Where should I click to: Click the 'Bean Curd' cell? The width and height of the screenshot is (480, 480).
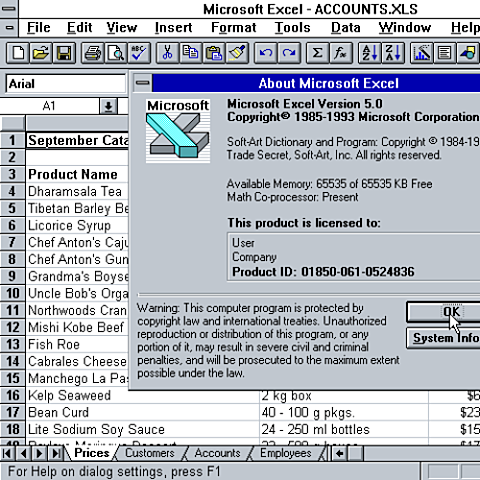(x=143, y=412)
